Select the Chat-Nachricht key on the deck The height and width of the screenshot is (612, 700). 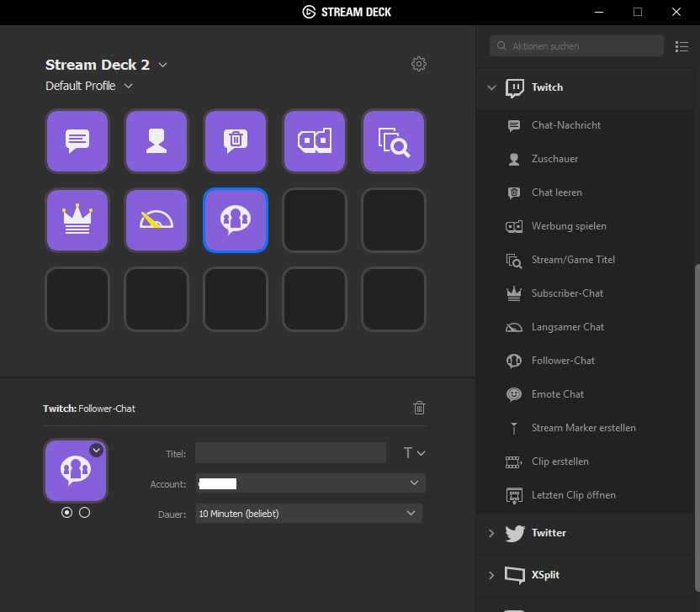pyautogui.click(x=77, y=141)
